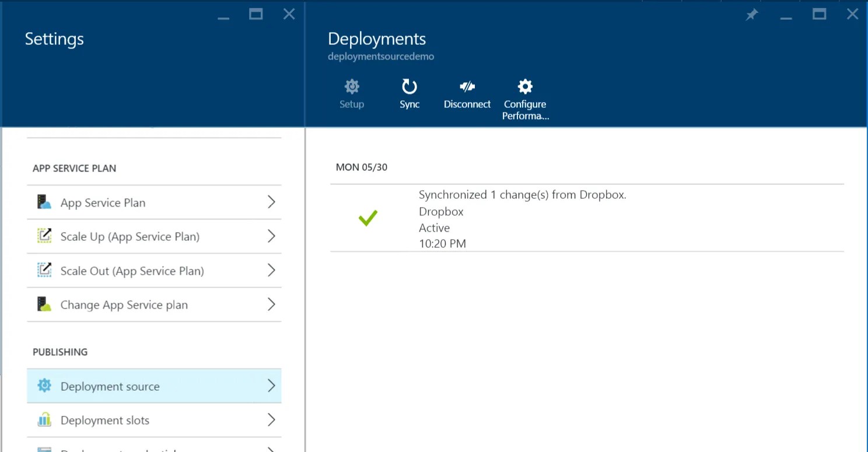Image resolution: width=868 pixels, height=452 pixels.
Task: Click the Setup toolbar label
Action: (352, 104)
